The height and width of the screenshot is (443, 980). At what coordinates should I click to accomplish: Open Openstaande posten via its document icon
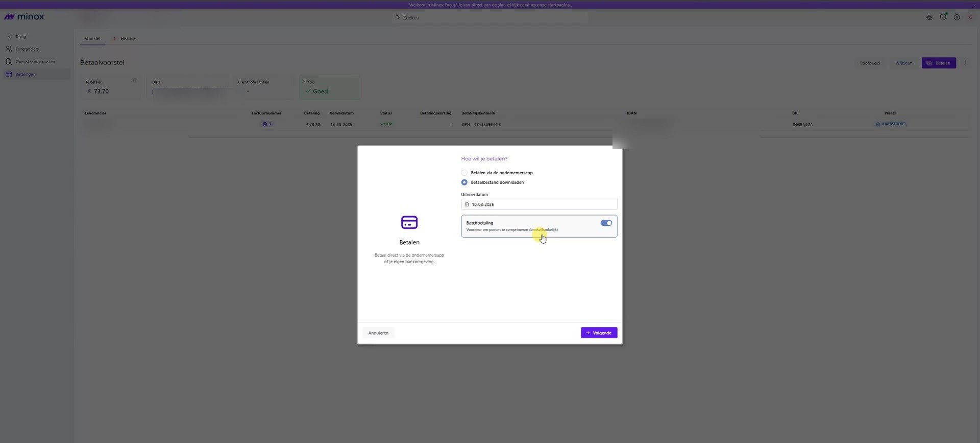coord(9,62)
